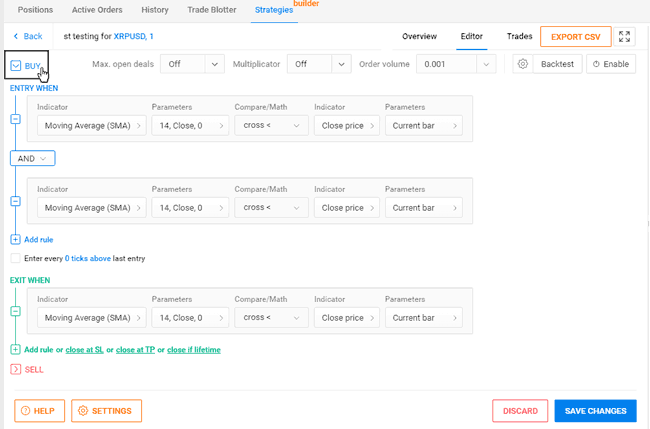
Task: Collapse the BUY section toggle
Action: point(16,66)
